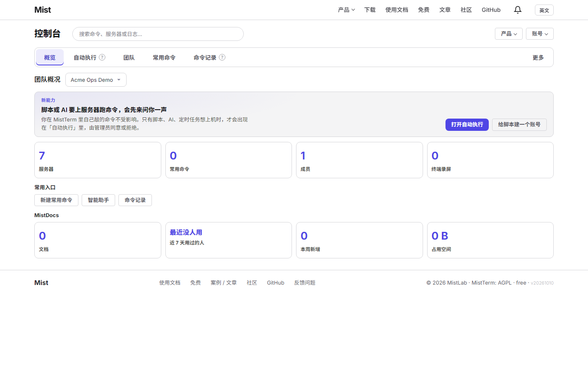Click the 命令记录 shortcut button
Screen dimensions: 588x368
(135, 200)
